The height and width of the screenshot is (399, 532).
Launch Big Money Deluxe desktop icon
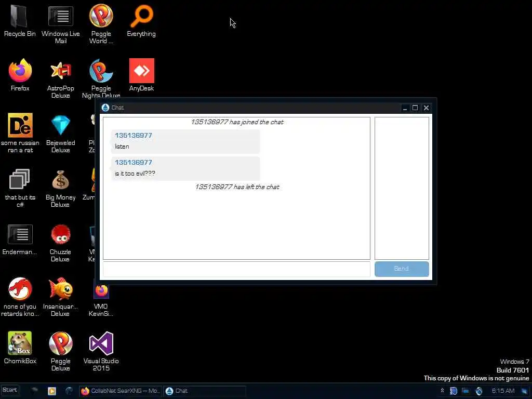tap(60, 188)
